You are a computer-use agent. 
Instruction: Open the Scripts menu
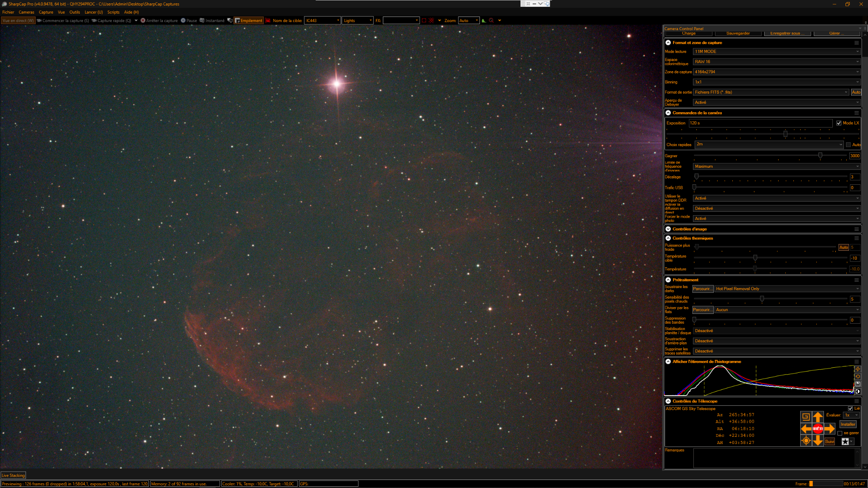coord(113,12)
